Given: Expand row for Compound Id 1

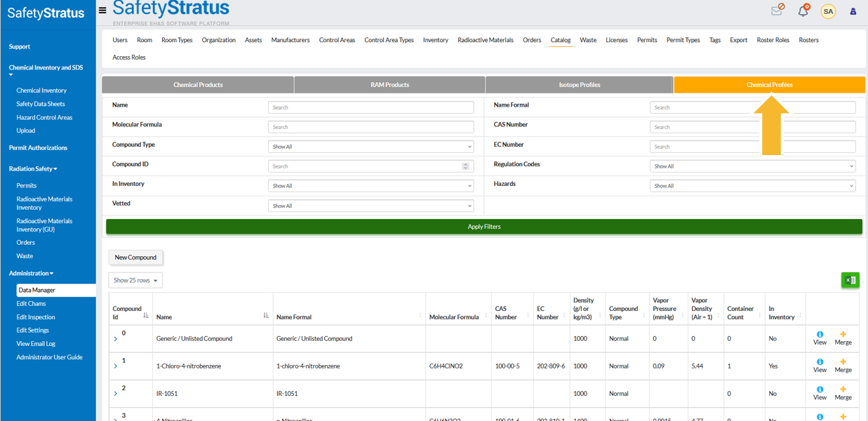Looking at the screenshot, I should pyautogui.click(x=116, y=366).
